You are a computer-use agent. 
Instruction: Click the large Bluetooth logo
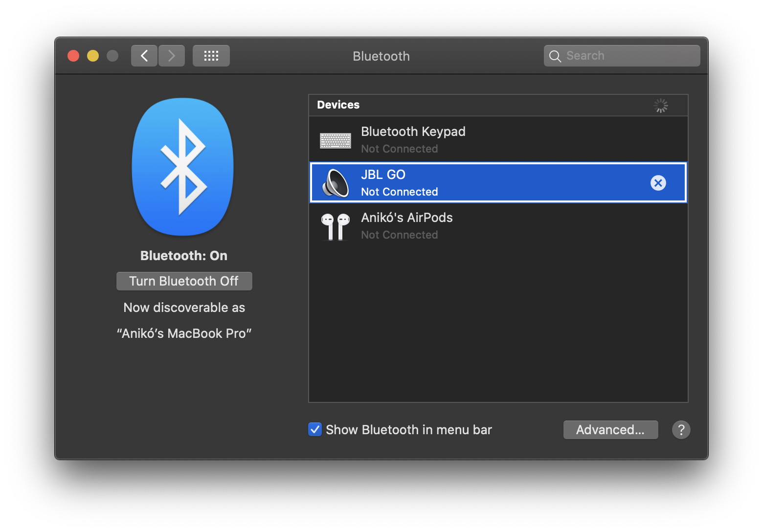(x=183, y=167)
